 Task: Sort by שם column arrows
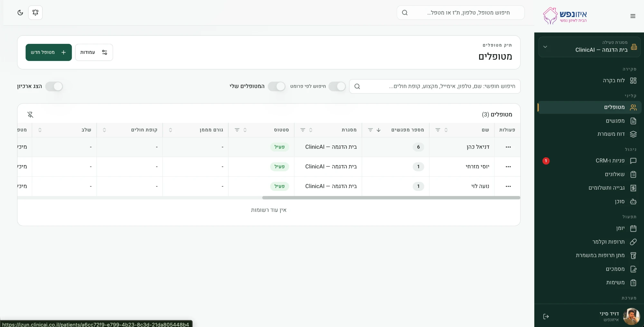point(446,130)
